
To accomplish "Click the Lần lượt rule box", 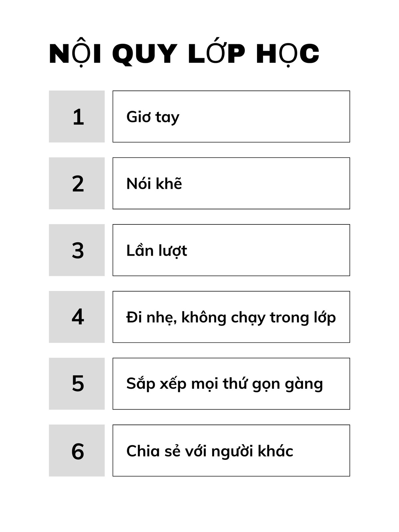I will (231, 250).
